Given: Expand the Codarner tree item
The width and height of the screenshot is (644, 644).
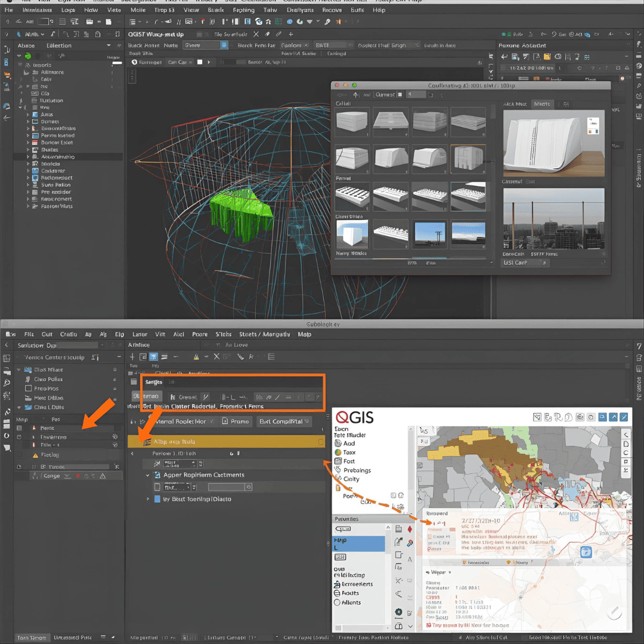Looking at the screenshot, I should tap(28, 171).
